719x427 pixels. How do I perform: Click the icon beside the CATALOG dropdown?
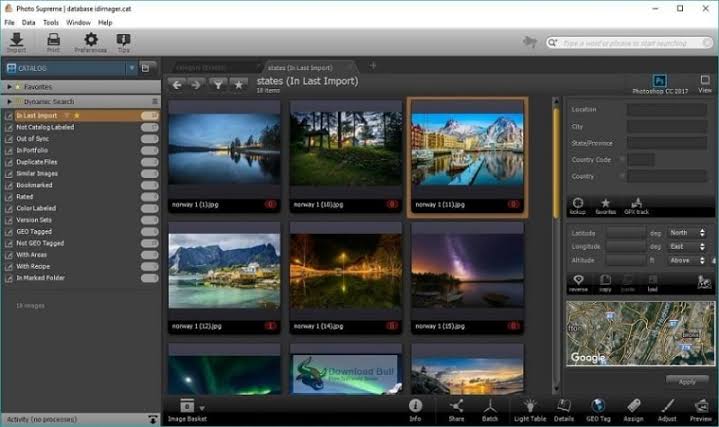coord(146,68)
